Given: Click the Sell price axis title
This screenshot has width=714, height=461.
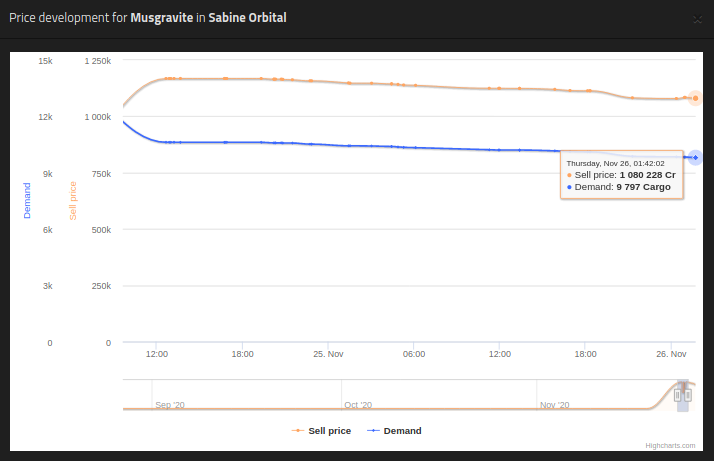Looking at the screenshot, I should [73, 201].
